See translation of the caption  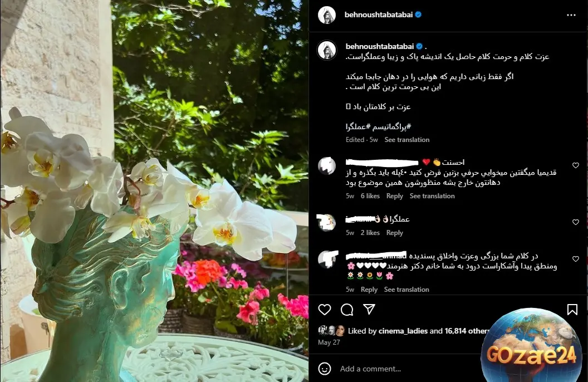(407, 139)
